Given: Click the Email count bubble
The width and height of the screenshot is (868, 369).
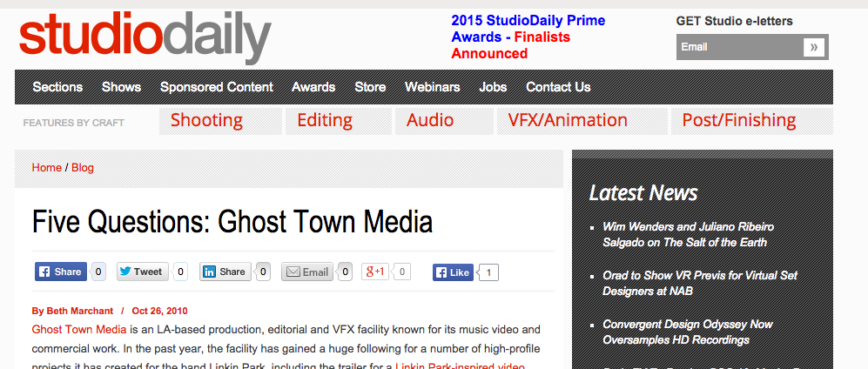Looking at the screenshot, I should click(345, 272).
